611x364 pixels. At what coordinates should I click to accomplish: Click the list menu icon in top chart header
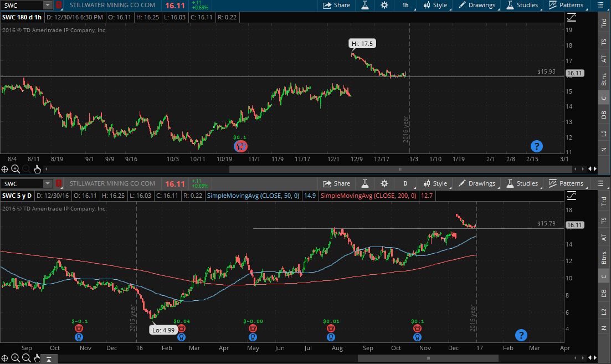(601, 5)
